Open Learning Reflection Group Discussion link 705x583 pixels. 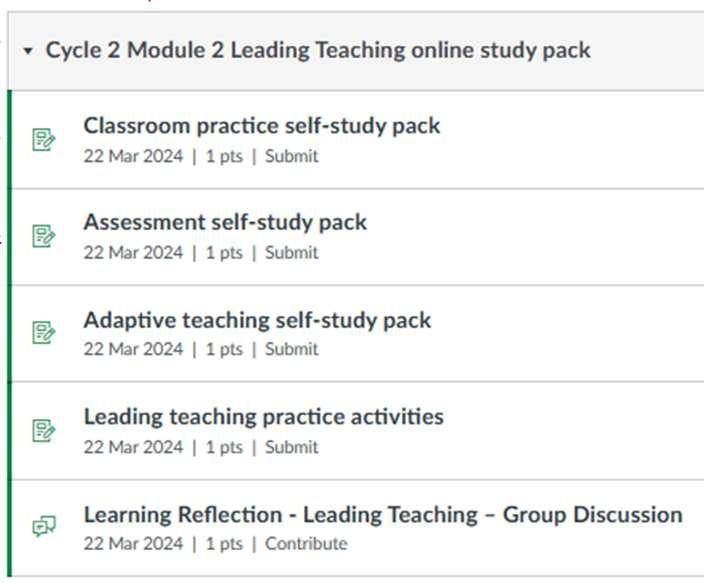[382, 515]
